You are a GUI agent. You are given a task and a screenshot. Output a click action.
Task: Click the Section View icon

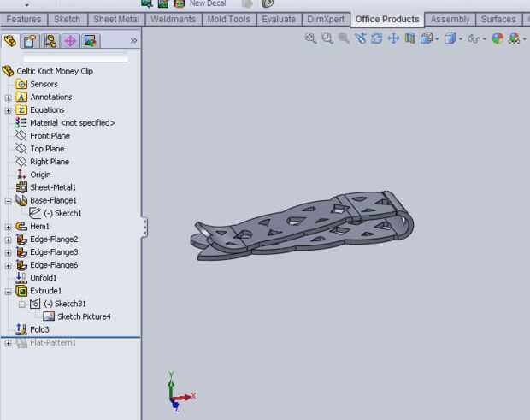410,38
